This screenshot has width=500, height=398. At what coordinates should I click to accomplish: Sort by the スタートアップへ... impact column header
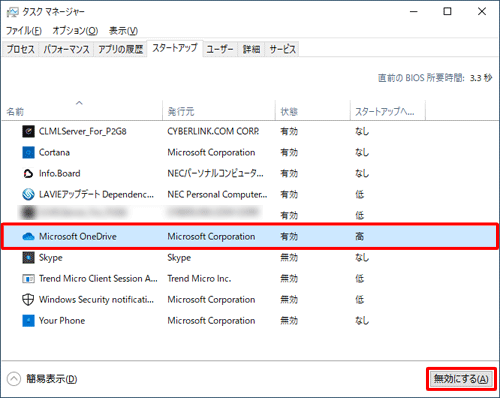click(x=388, y=111)
